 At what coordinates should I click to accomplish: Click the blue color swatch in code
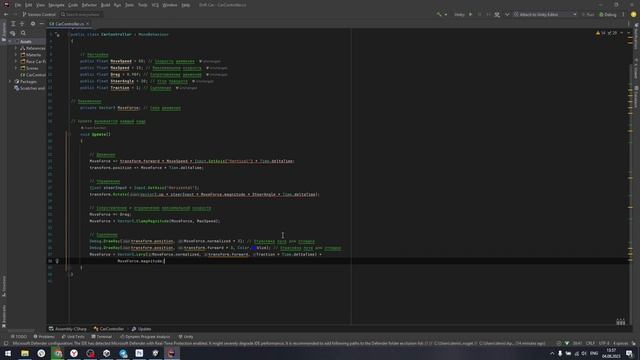coord(253,248)
